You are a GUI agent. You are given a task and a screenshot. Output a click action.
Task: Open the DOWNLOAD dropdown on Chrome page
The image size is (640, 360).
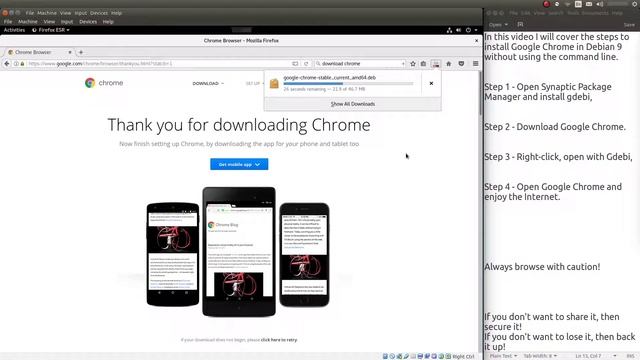pyautogui.click(x=208, y=83)
